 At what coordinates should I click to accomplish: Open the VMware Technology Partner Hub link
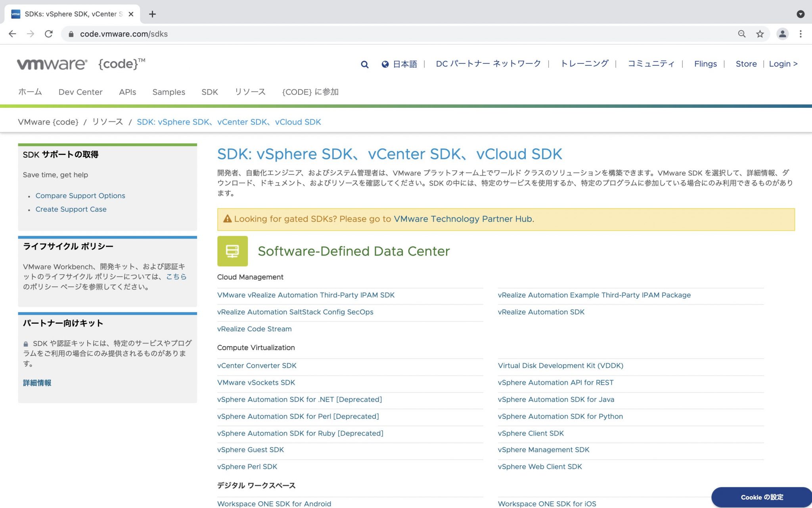coord(463,219)
